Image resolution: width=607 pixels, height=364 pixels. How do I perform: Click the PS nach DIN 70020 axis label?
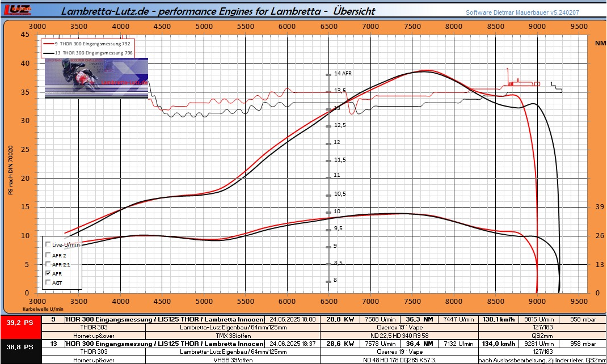coord(10,170)
